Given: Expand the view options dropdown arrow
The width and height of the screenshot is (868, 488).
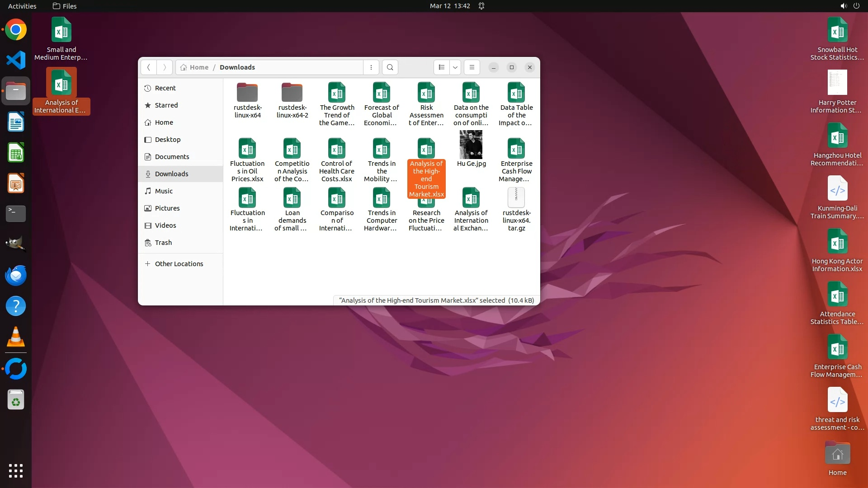Looking at the screenshot, I should [455, 67].
